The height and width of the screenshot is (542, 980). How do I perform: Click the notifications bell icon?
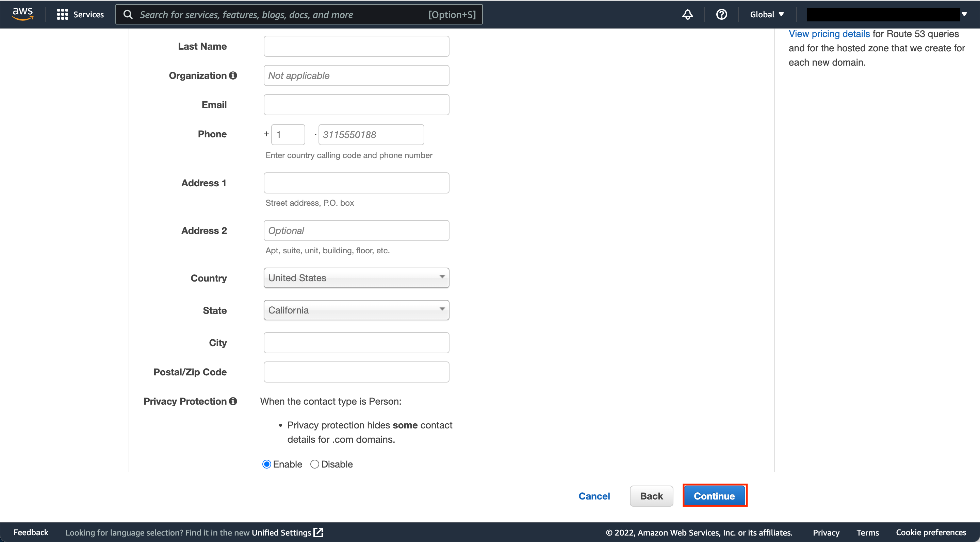688,14
